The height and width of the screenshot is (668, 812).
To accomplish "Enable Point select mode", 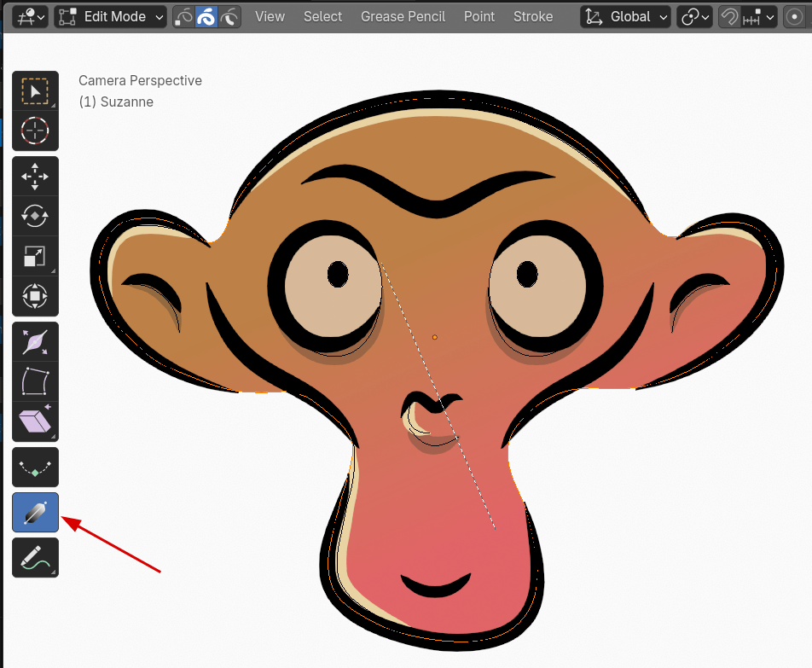I will 183,16.
